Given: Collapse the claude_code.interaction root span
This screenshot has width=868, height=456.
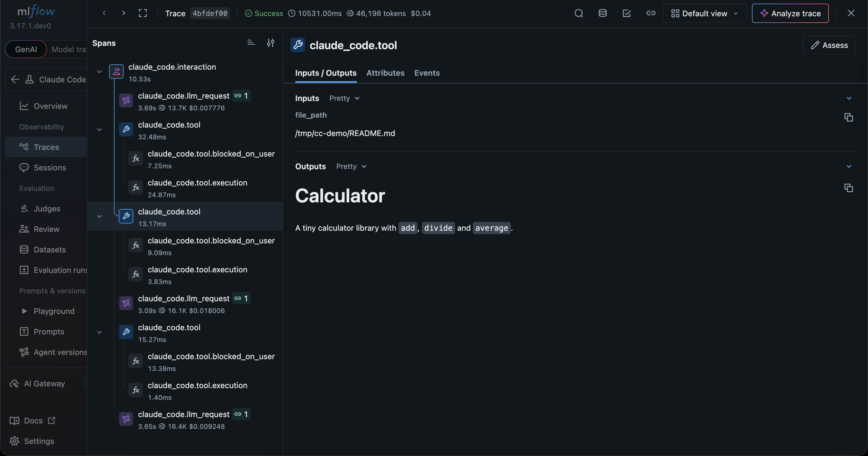Looking at the screenshot, I should (x=99, y=72).
